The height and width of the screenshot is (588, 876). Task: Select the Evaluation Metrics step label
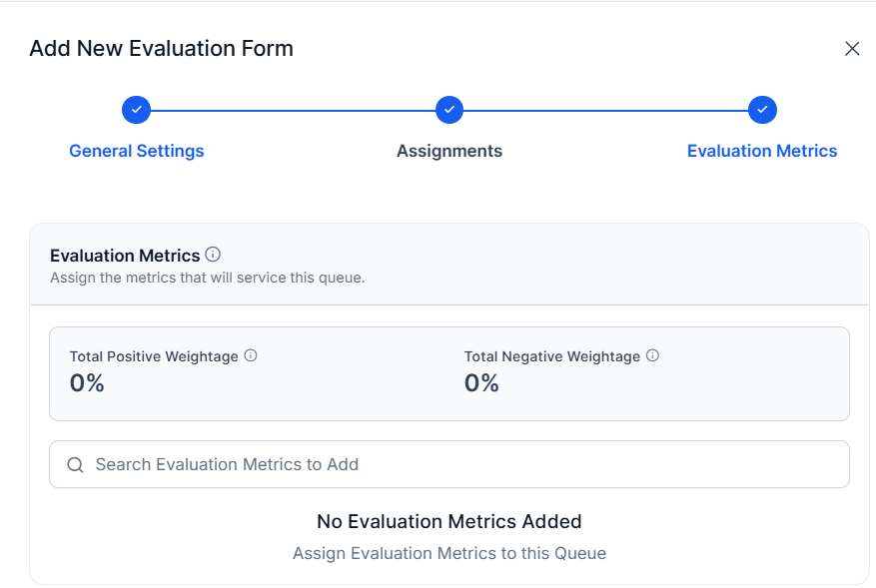coord(762,151)
